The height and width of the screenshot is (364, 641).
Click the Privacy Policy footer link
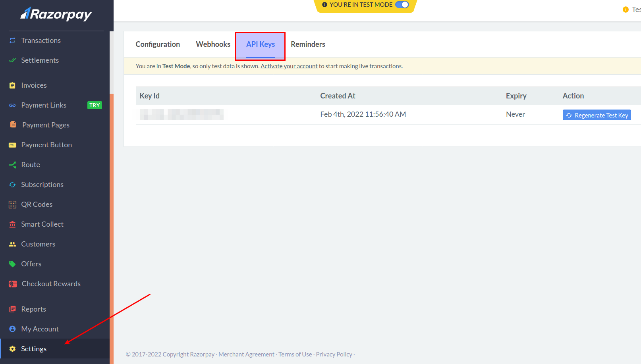tap(334, 354)
